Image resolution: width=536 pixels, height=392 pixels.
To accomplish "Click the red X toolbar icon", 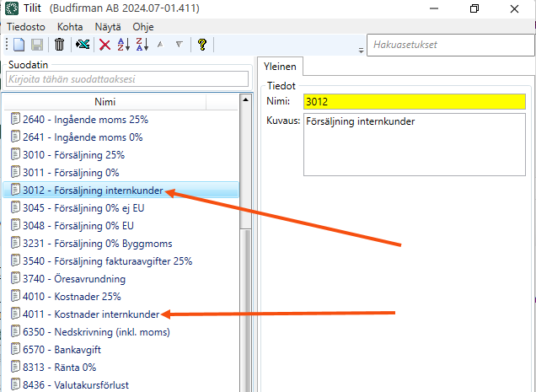I will (x=105, y=45).
